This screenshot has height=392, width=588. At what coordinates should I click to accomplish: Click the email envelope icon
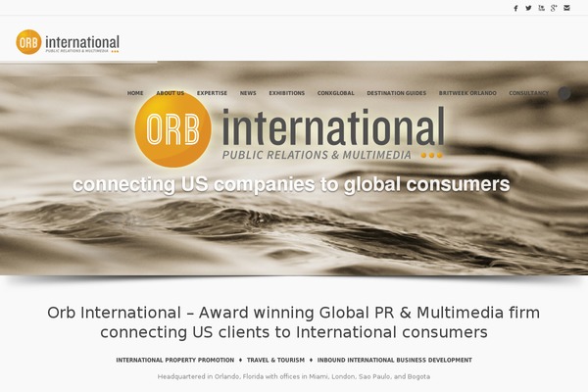pos(566,8)
